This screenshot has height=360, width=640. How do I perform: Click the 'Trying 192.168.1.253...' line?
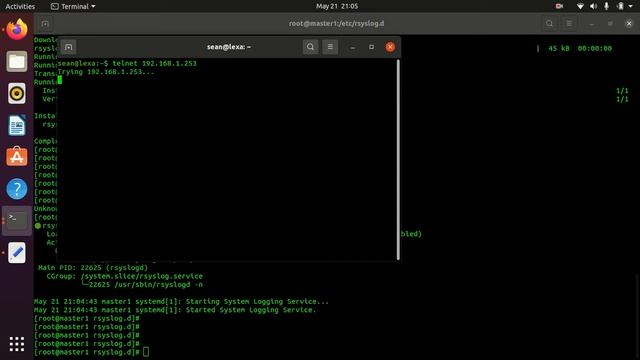pos(106,72)
